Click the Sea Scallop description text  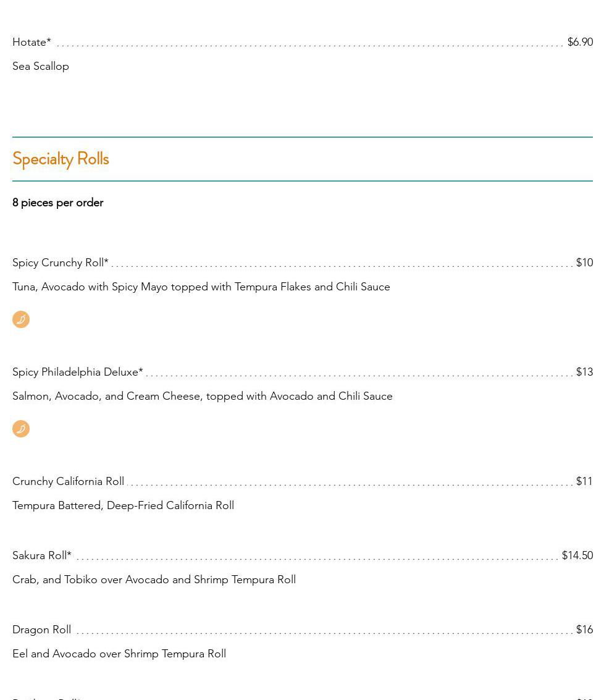coord(41,66)
